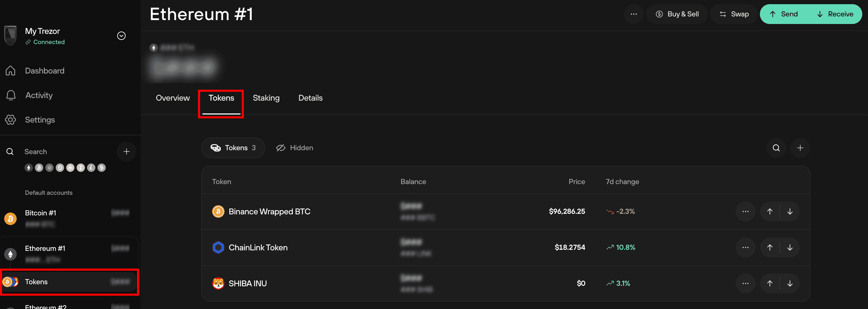Switch to the Details tab
This screenshot has height=309, width=868.
(310, 98)
